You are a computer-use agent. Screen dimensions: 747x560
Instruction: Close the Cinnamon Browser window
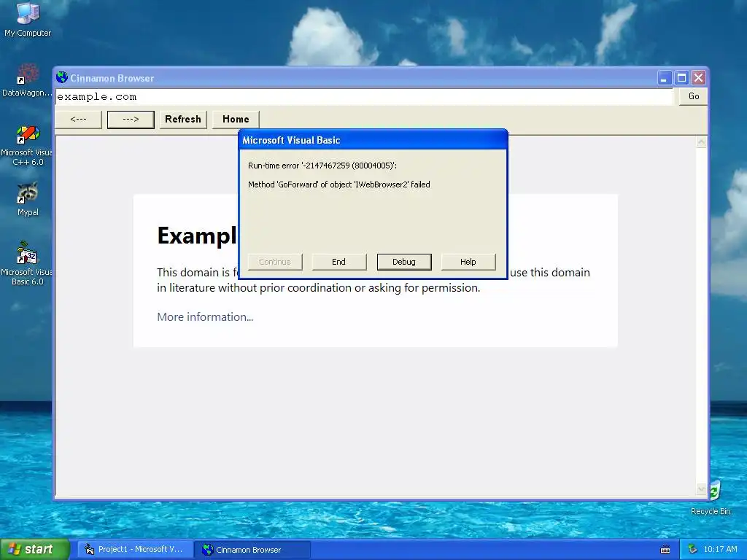click(698, 77)
